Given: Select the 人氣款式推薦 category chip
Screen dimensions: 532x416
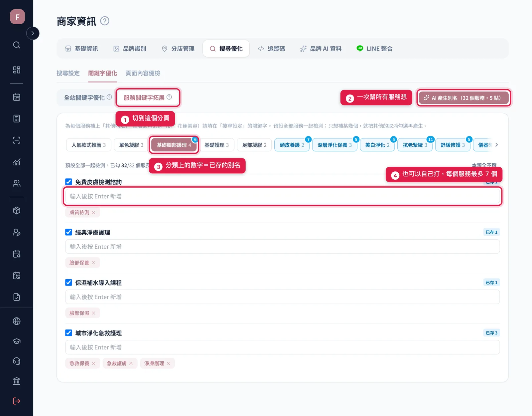Looking at the screenshot, I should coord(88,145).
